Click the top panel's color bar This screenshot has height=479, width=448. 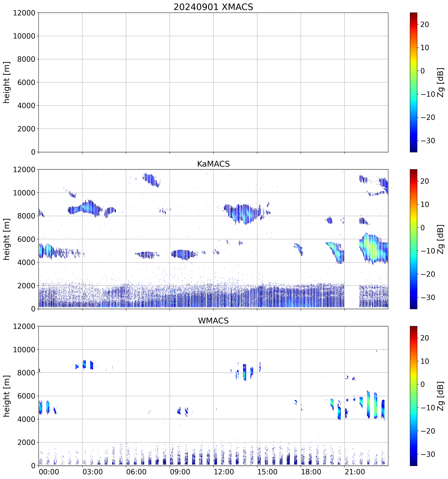pos(413,82)
